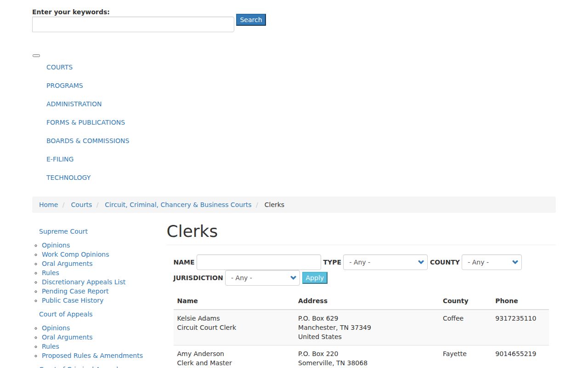The height and width of the screenshot is (368, 588).
Task: Toggle the collapsed navigation menu button
Action: click(36, 56)
